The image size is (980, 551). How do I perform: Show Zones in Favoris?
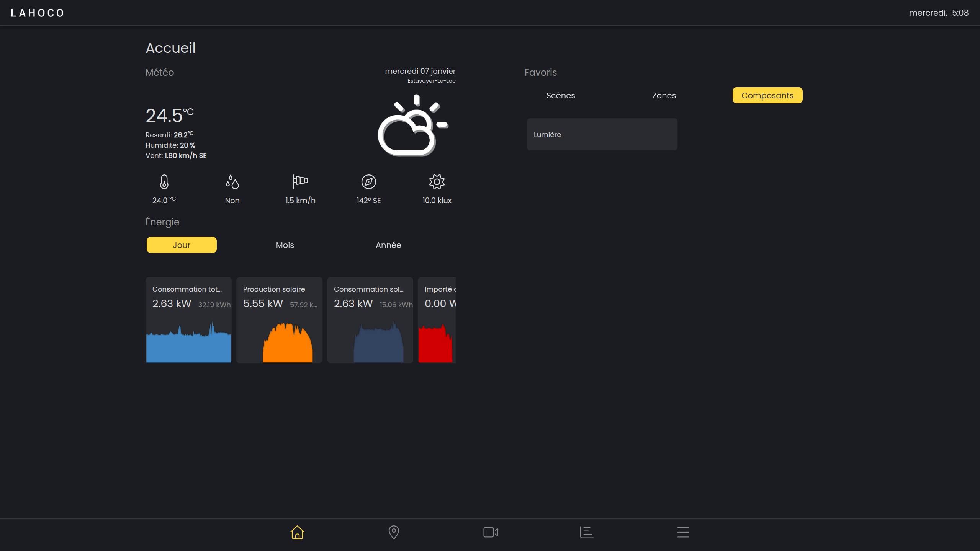(x=664, y=95)
